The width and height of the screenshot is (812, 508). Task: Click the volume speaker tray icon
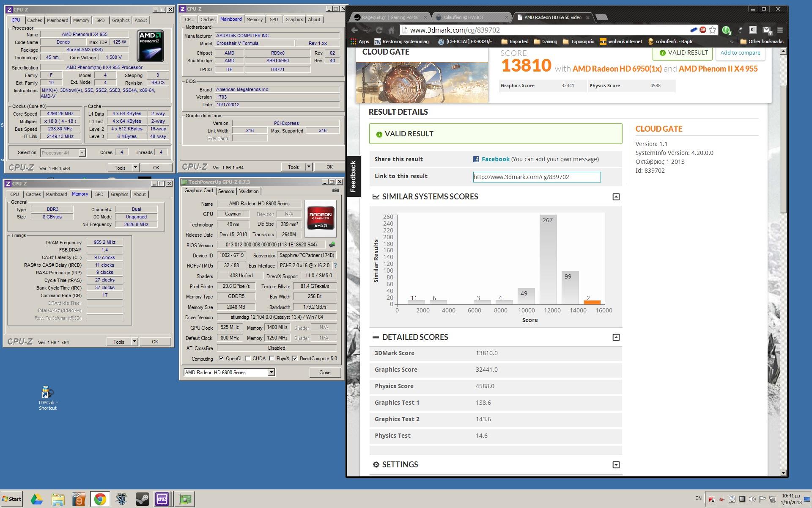pyautogui.click(x=752, y=499)
